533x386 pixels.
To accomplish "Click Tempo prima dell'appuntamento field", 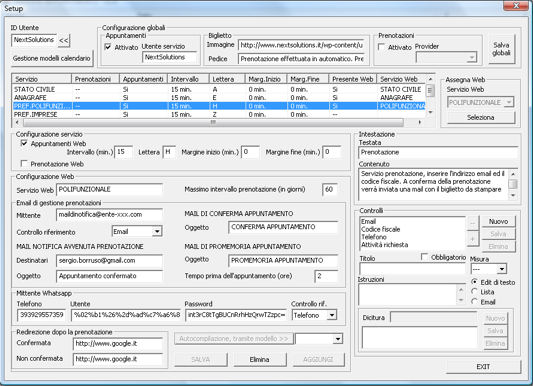I will pos(326,276).
